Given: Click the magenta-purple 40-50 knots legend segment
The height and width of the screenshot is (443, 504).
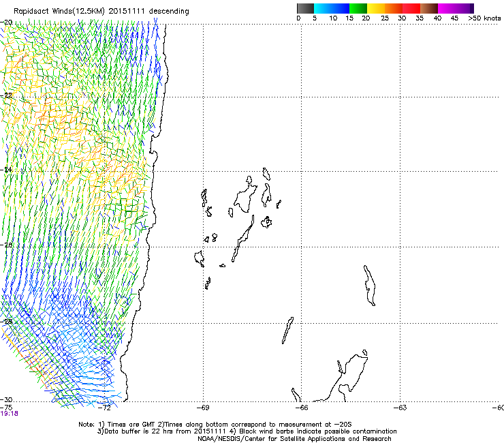Looking at the screenshot, I should coord(456,8).
